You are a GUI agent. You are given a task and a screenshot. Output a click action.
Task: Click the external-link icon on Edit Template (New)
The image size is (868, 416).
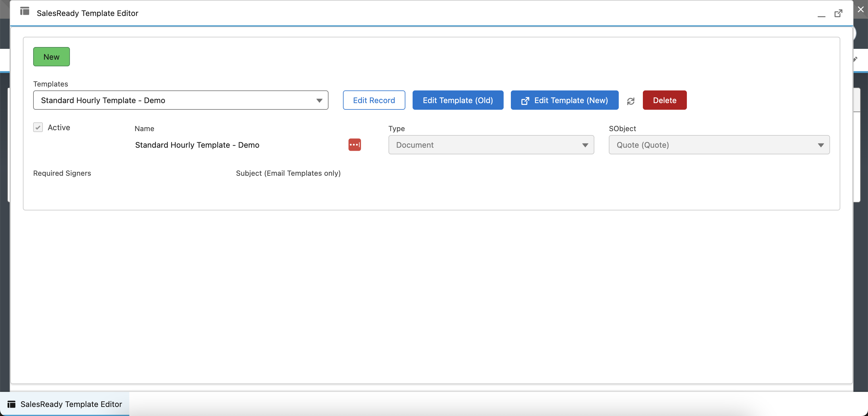pos(525,101)
